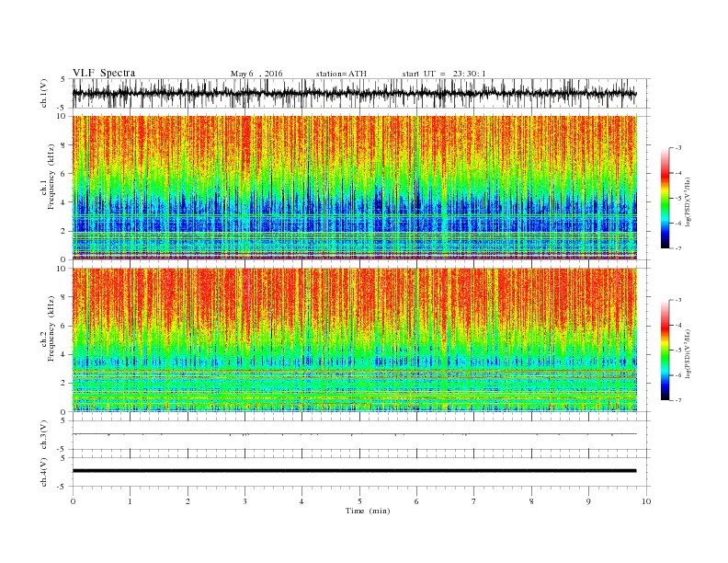Screen dimensions: 728x563
Task: Click the "Time (min)" axis label
Action: [x=368, y=511]
